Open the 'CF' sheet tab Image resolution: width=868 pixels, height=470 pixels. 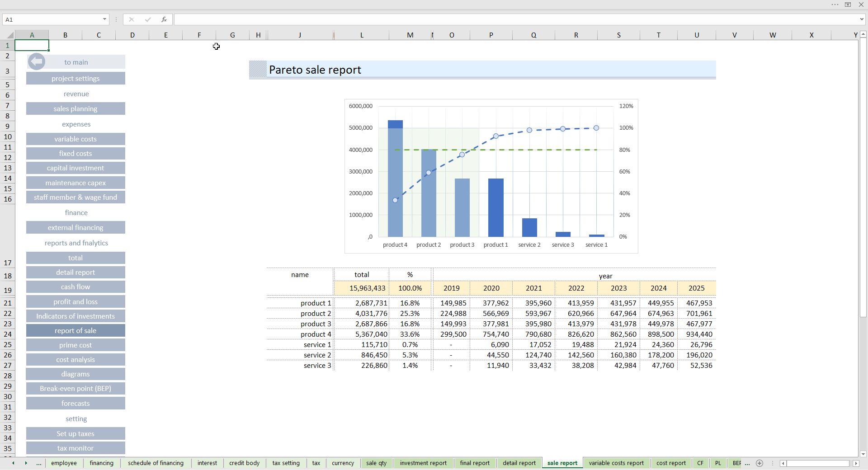(700, 463)
